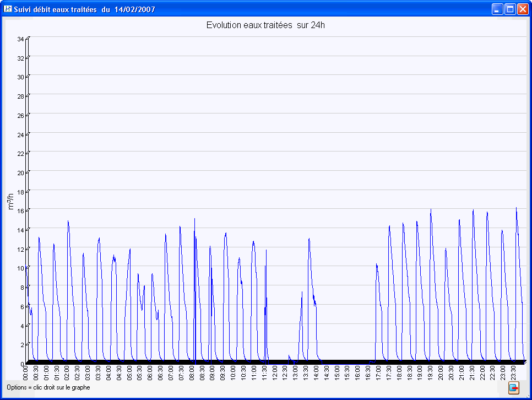Click the m³/h vertical axis label
The image size is (532, 400).
(x=11, y=202)
